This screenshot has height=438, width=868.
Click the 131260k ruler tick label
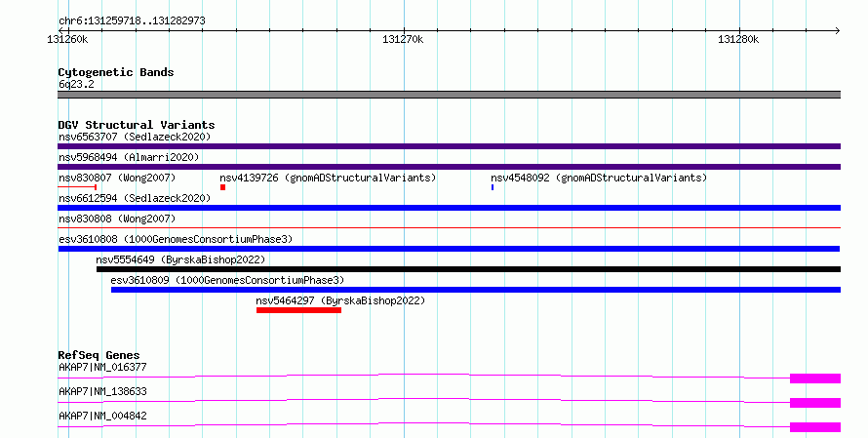(67, 39)
